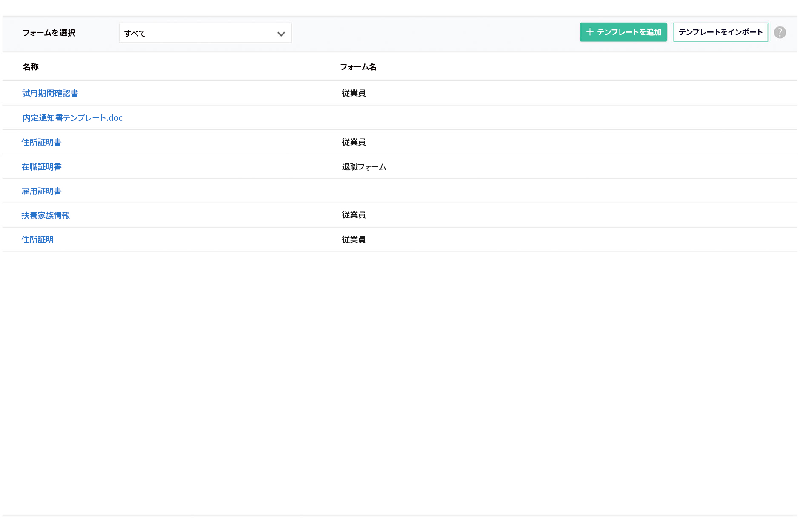Click the 名称 column header
This screenshot has width=800, height=532.
[x=31, y=67]
